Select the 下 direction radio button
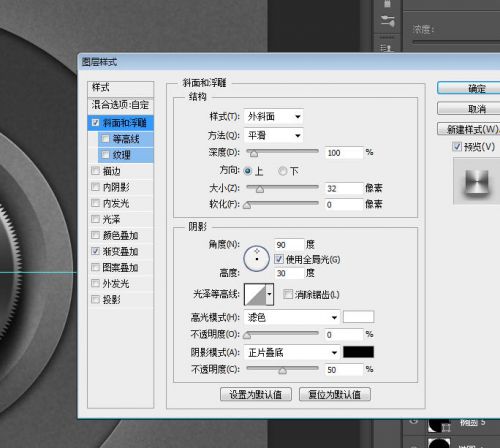This screenshot has height=448, width=500. tap(283, 171)
